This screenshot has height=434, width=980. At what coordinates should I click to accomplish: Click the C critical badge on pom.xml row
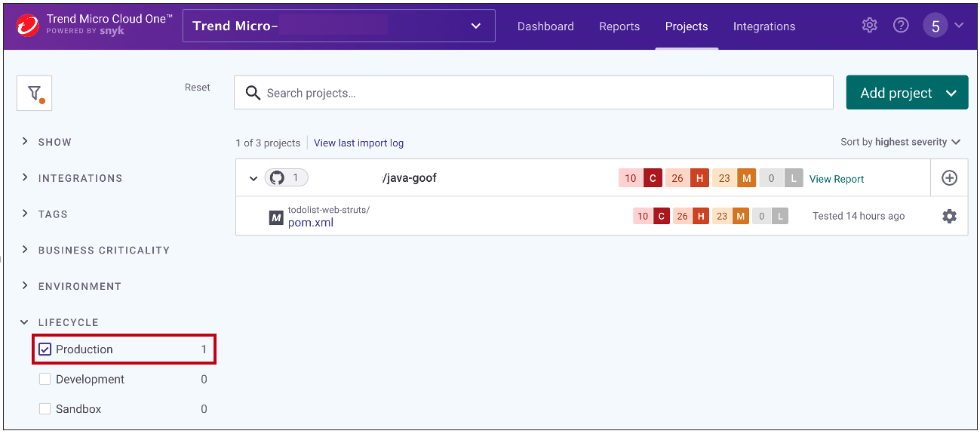tap(661, 216)
